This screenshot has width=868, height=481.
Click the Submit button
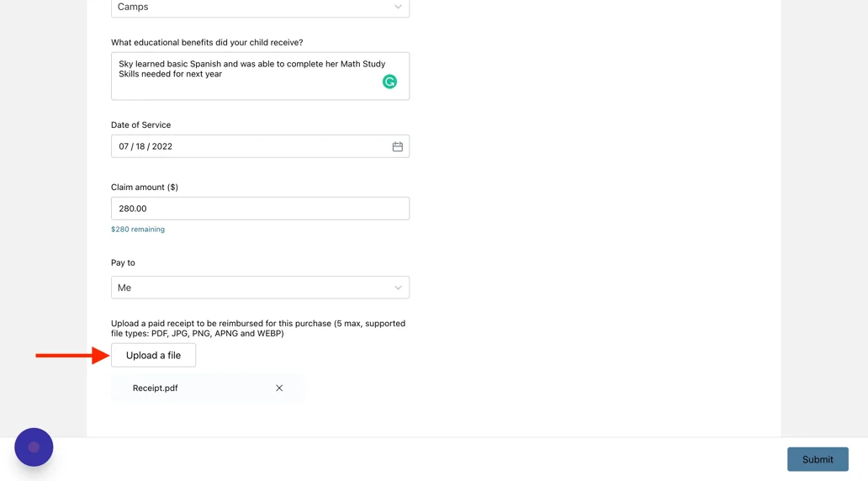tap(818, 459)
